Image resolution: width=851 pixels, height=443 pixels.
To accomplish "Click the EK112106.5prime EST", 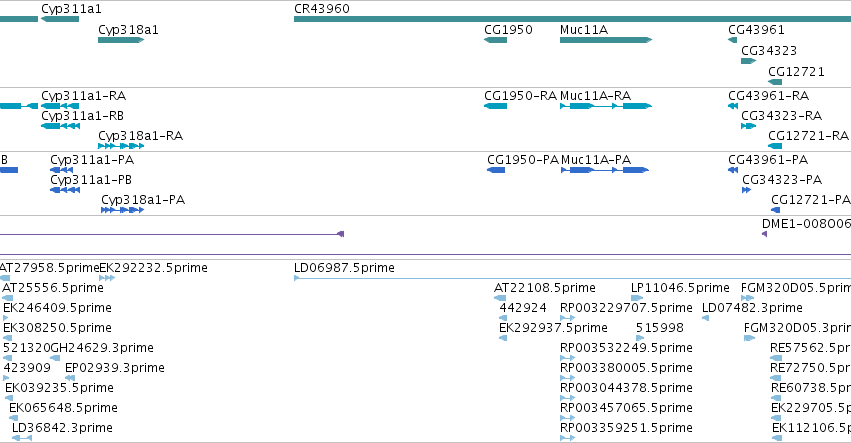I will pyautogui.click(x=776, y=438).
